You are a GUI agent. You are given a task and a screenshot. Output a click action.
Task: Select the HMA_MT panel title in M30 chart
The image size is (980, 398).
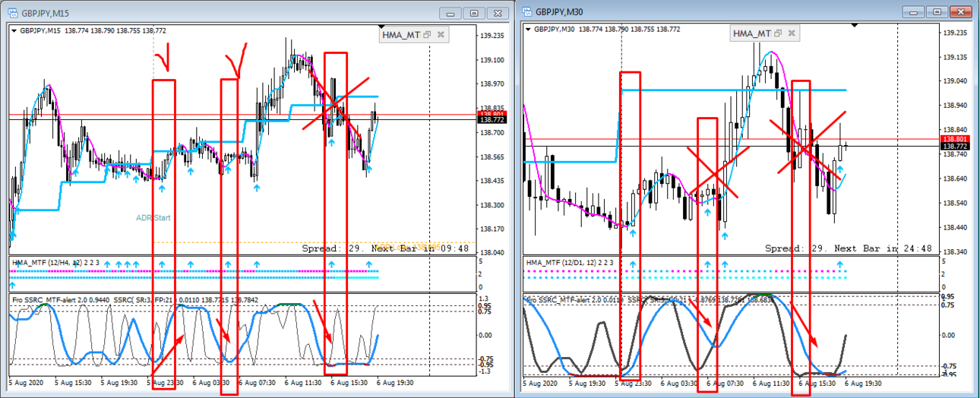(752, 33)
